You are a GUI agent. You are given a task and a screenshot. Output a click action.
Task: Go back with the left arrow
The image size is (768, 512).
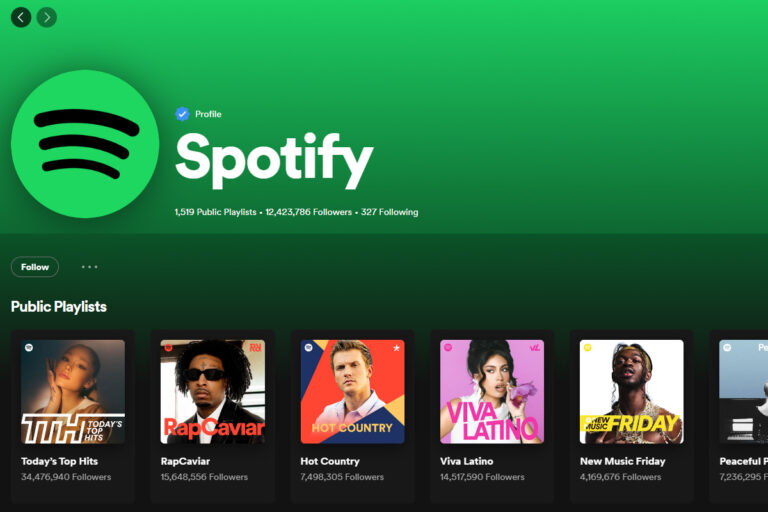tap(21, 18)
